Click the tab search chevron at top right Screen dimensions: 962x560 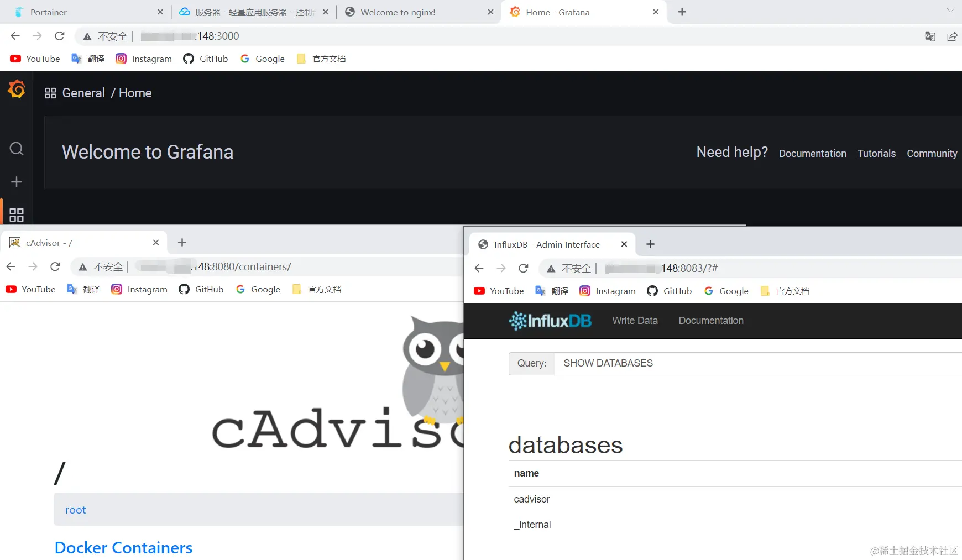click(x=950, y=11)
